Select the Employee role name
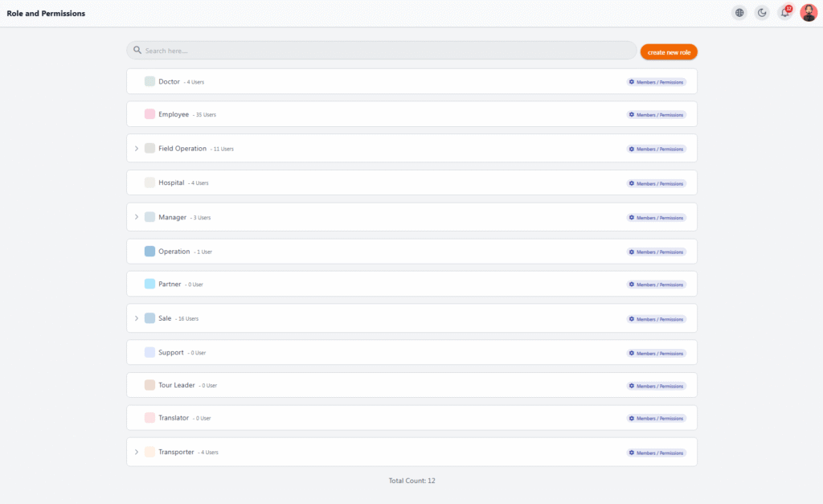 tap(174, 114)
